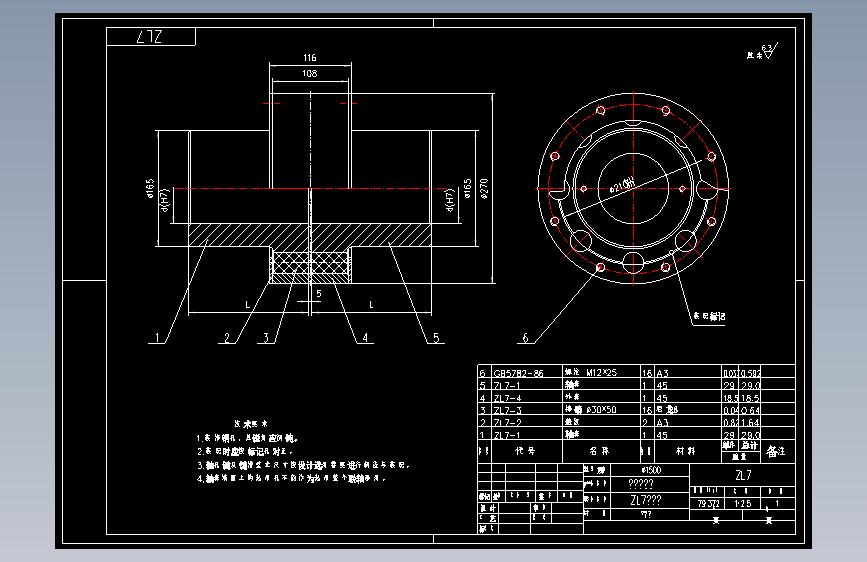Click the technical requirements heading
This screenshot has height=562, width=867.
(x=251, y=424)
